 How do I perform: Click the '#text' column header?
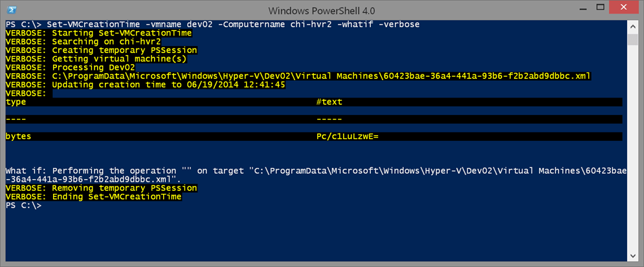click(x=329, y=102)
